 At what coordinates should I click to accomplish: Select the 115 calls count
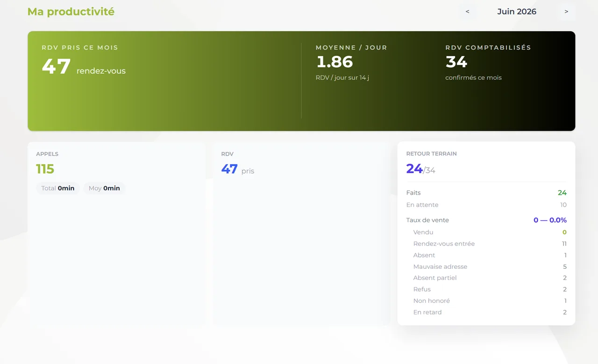pos(45,169)
